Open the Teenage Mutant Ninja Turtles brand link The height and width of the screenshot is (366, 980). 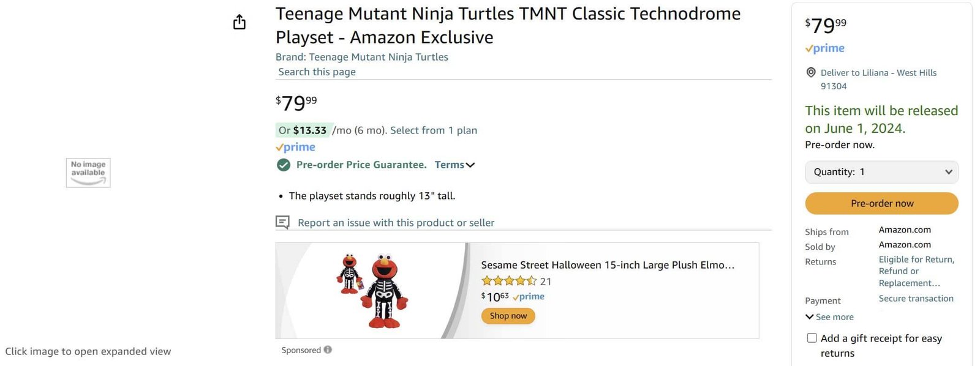tap(377, 57)
